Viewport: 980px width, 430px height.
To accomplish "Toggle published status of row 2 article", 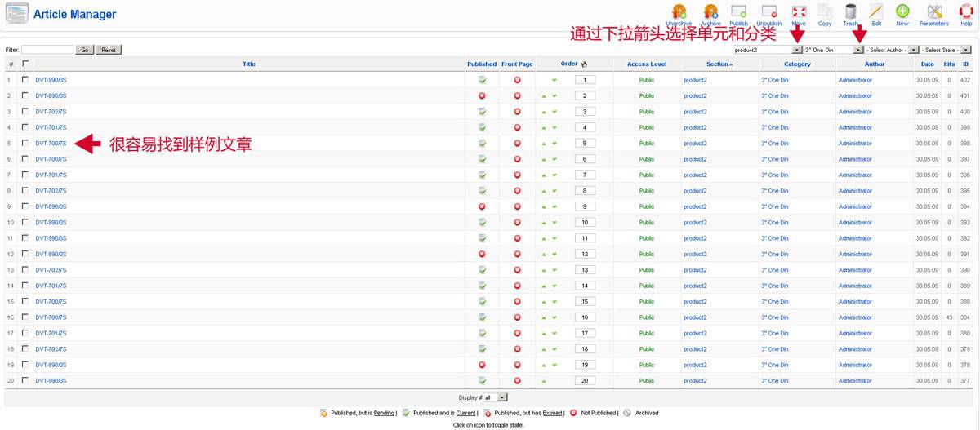I will tap(482, 96).
